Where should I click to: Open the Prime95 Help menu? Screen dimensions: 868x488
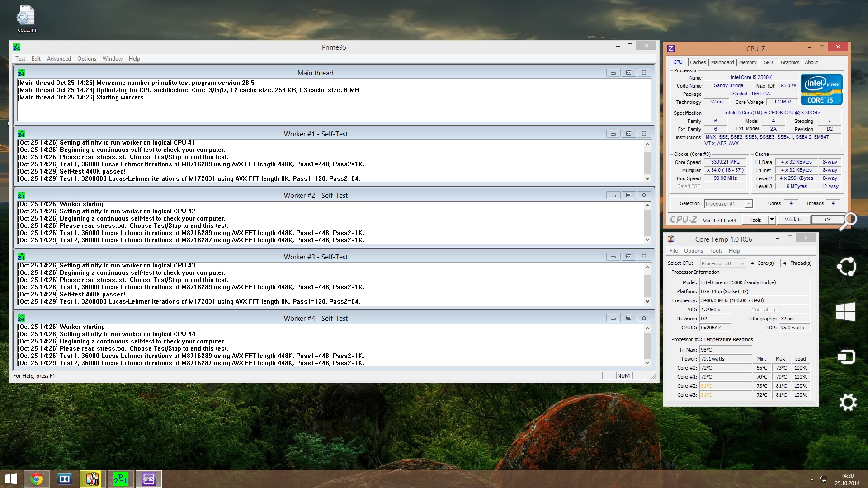click(134, 59)
